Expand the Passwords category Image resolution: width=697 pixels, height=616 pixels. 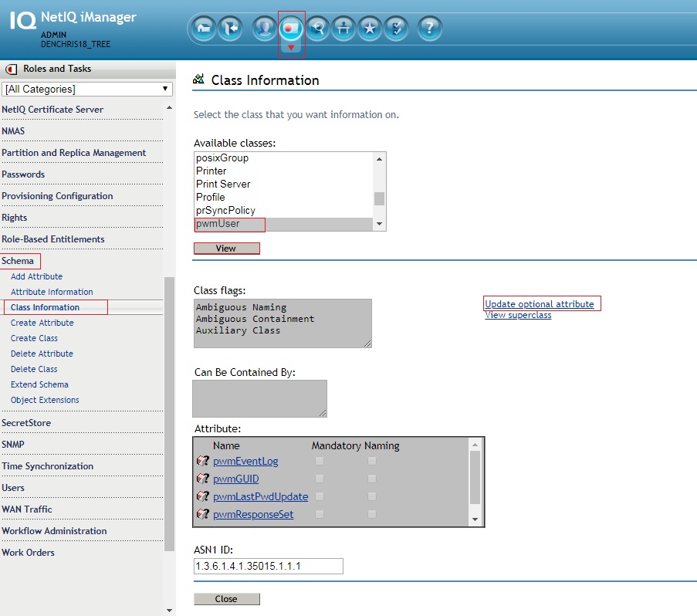pyautogui.click(x=23, y=174)
